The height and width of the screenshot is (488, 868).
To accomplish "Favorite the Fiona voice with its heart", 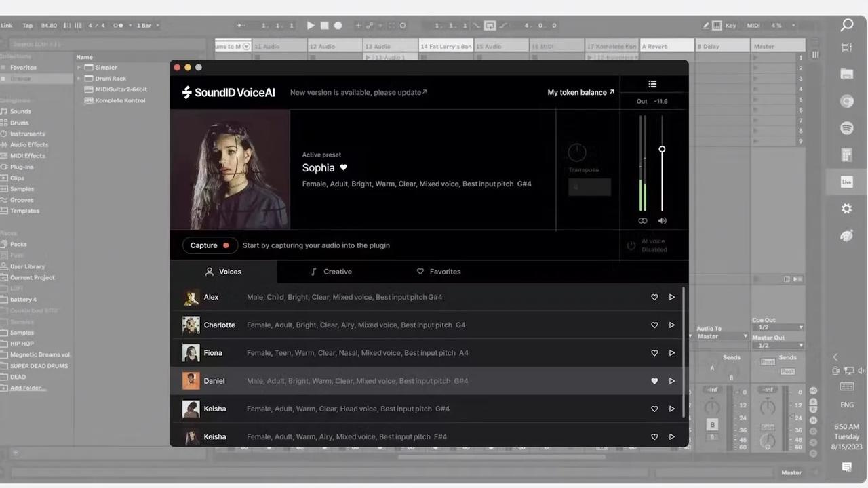I will click(x=654, y=352).
